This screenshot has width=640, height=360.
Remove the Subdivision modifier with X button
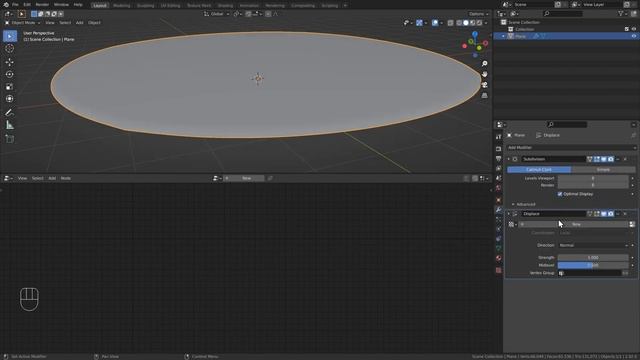625,159
